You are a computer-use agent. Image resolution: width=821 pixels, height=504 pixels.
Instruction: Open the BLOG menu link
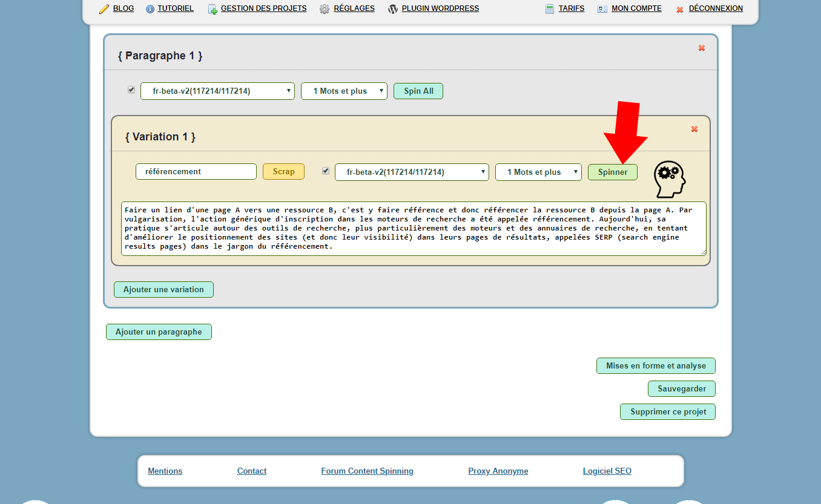point(124,8)
